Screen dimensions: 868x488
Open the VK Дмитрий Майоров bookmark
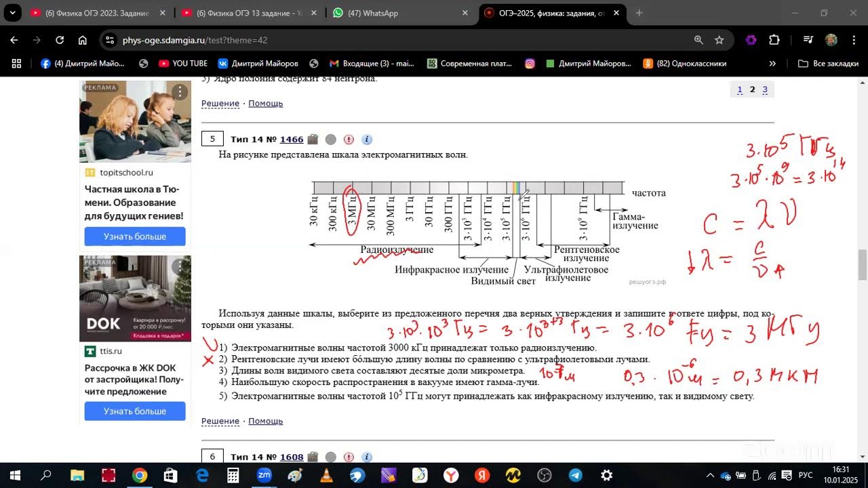pyautogui.click(x=258, y=63)
